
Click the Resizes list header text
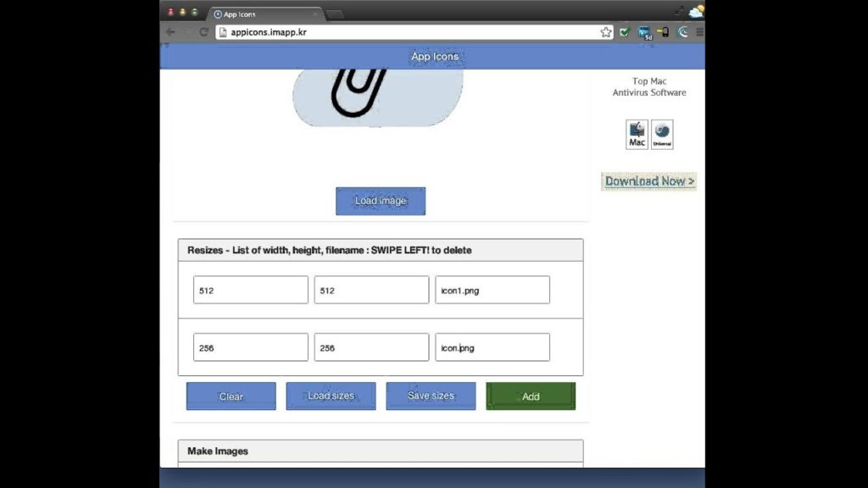330,250
